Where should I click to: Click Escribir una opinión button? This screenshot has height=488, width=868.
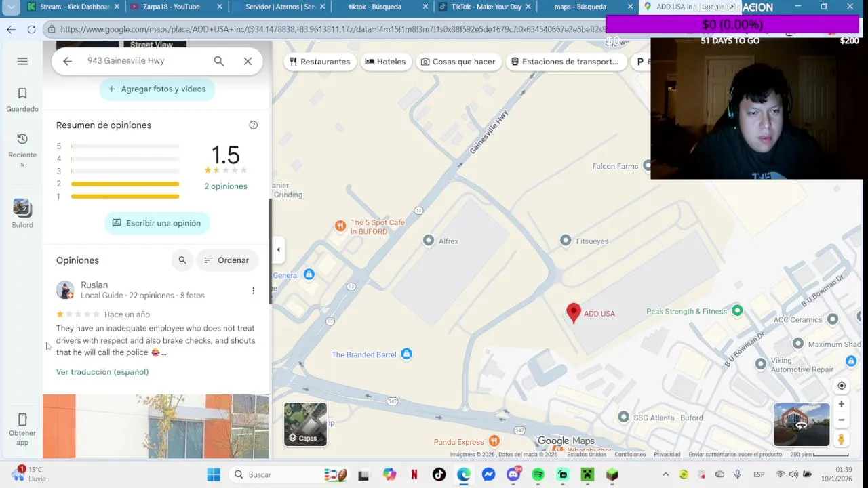coord(157,223)
